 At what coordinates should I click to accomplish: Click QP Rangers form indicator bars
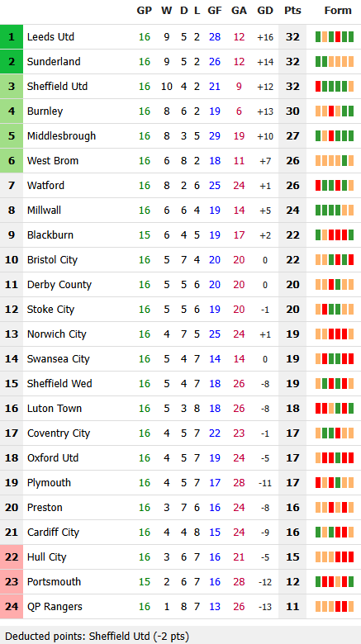click(x=335, y=607)
